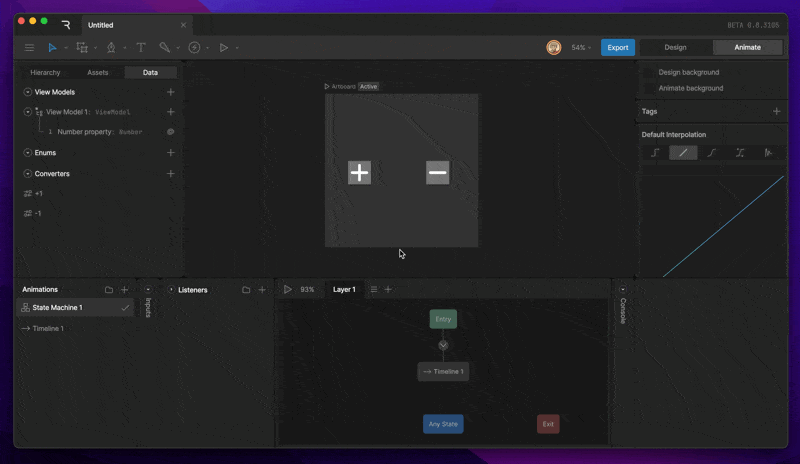Switch to Design mode

pyautogui.click(x=675, y=47)
